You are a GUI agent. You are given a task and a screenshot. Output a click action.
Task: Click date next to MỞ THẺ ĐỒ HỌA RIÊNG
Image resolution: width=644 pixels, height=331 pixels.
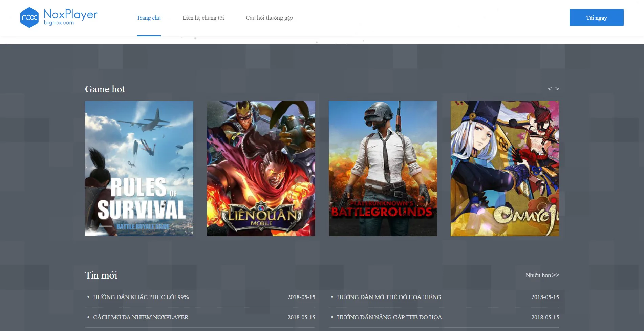[545, 297]
